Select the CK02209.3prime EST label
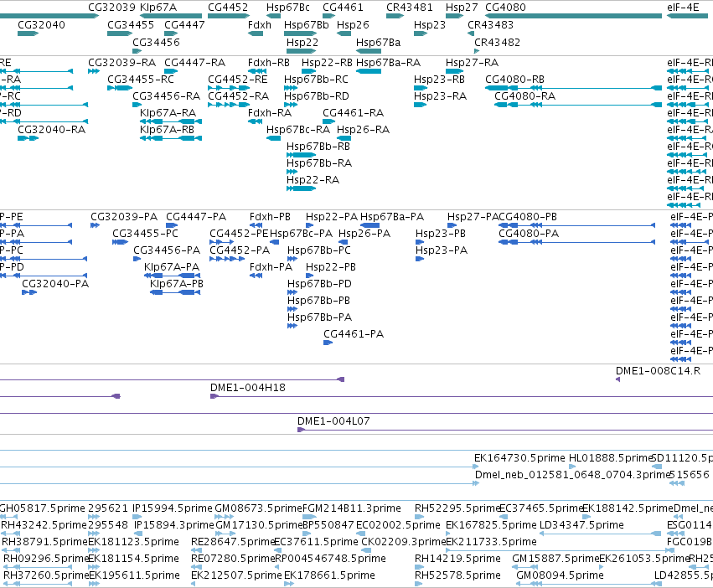 (x=403, y=542)
